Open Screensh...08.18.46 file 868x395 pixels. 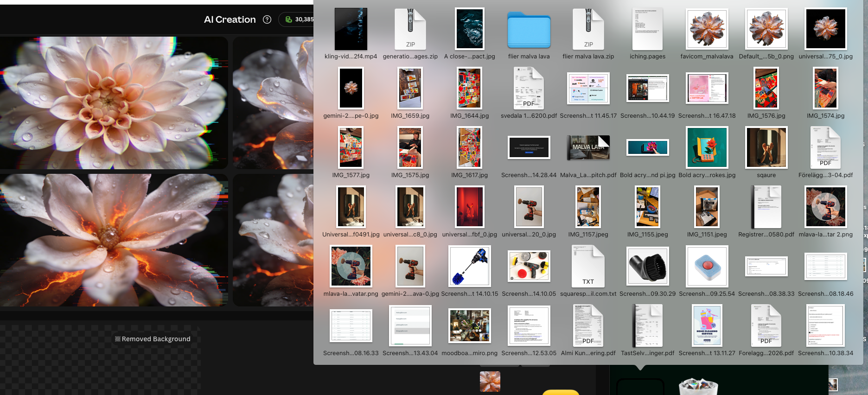(826, 266)
